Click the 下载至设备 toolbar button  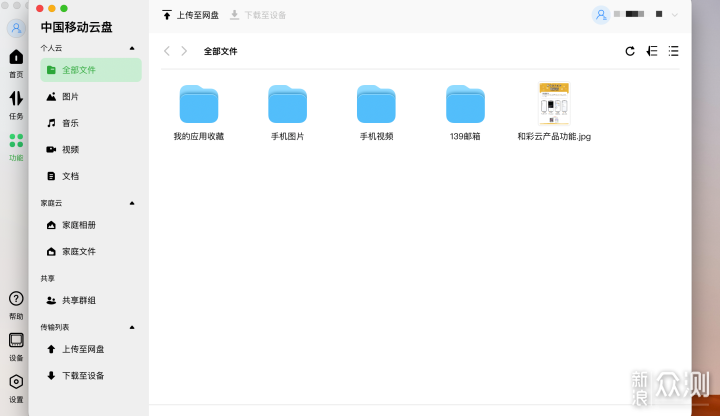(x=258, y=15)
